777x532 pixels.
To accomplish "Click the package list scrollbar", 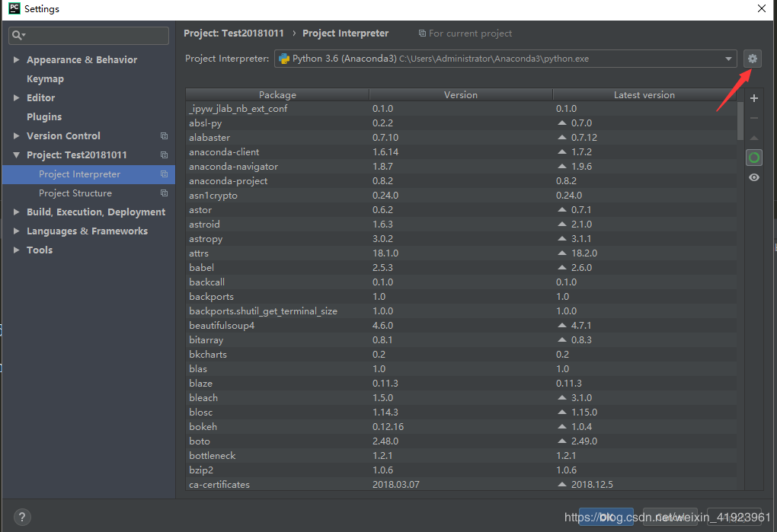I will 740,121.
